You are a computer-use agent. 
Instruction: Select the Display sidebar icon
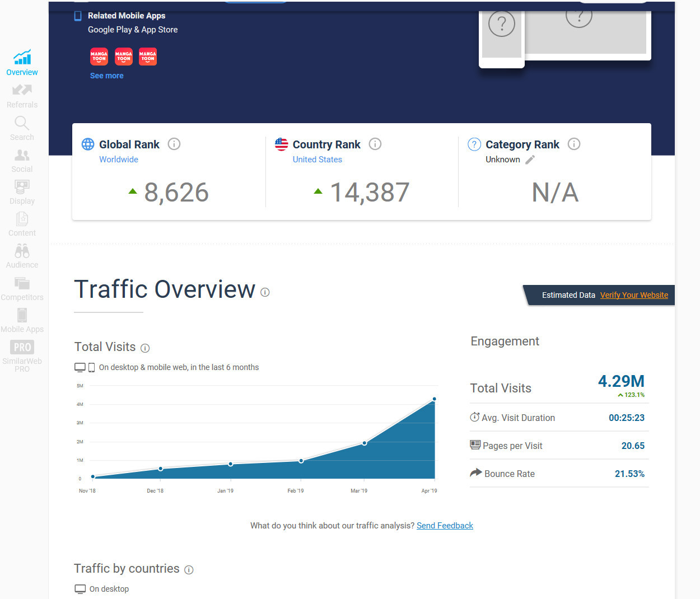coord(22,192)
